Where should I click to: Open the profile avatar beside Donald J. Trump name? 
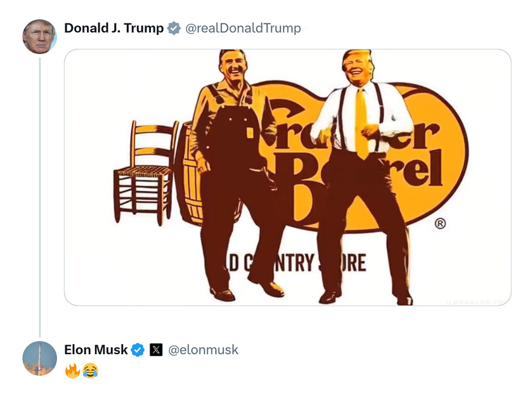click(x=39, y=37)
